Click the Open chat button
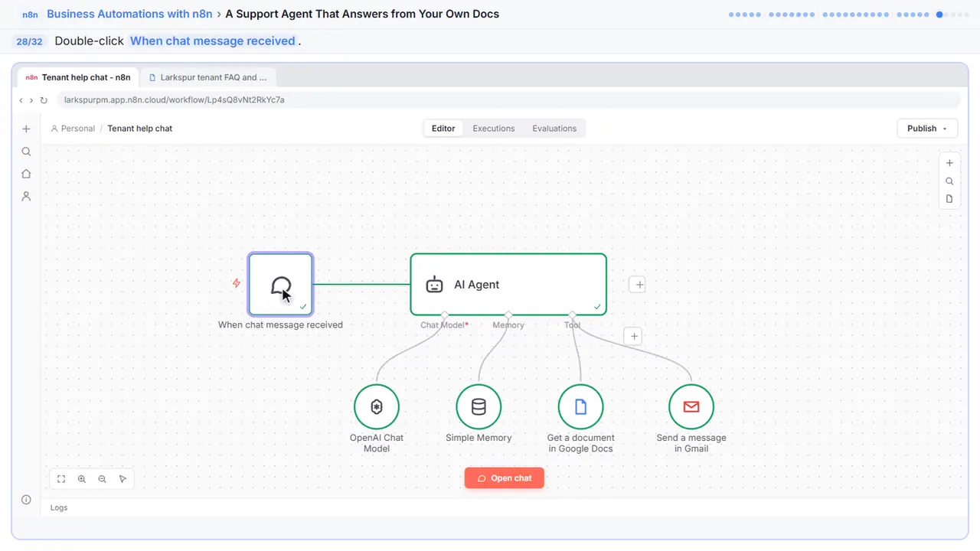Image resolution: width=980 pixels, height=551 pixels. coord(505,478)
